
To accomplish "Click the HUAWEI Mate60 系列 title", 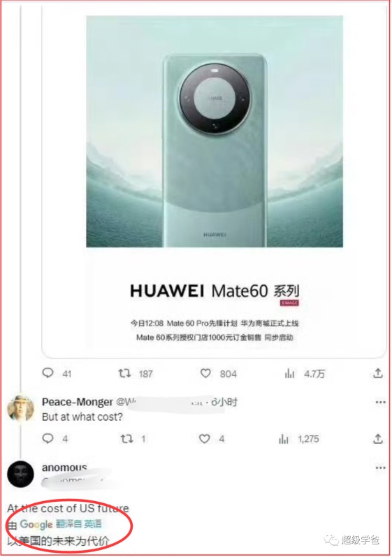I will [x=215, y=291].
